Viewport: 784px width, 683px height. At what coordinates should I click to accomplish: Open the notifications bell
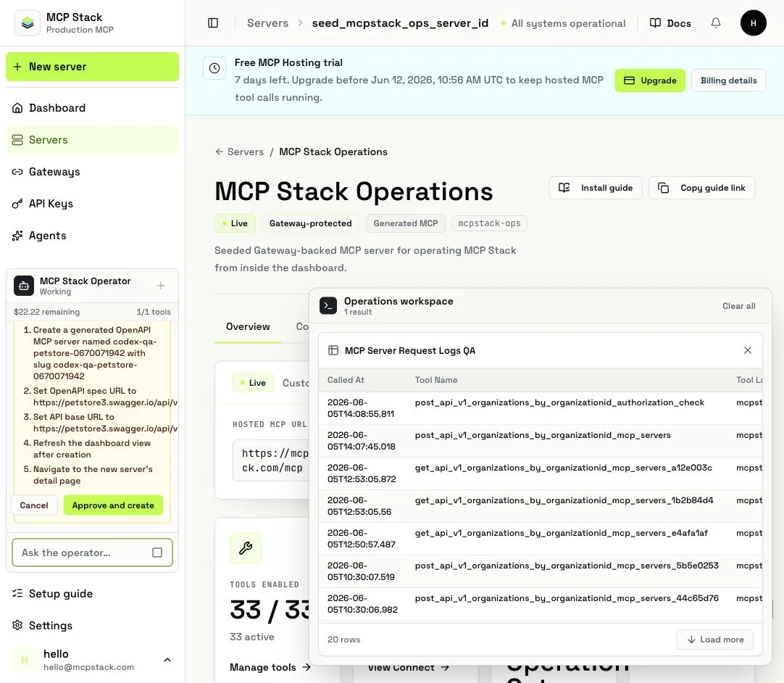(716, 23)
